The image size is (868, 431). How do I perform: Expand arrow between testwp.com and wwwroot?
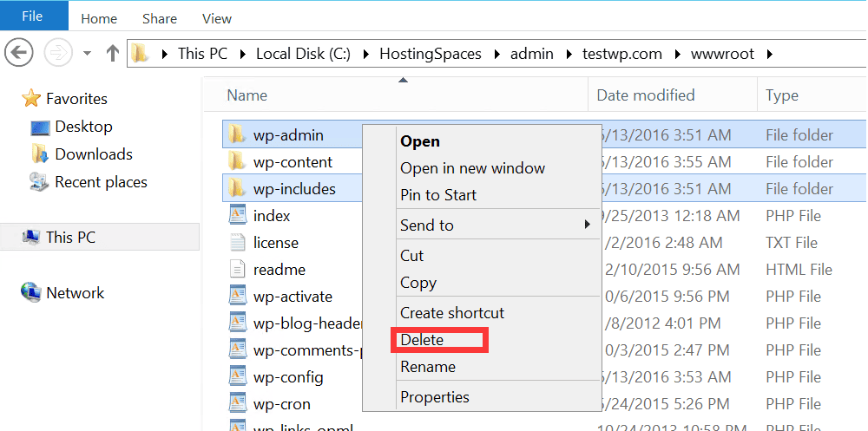click(x=676, y=55)
